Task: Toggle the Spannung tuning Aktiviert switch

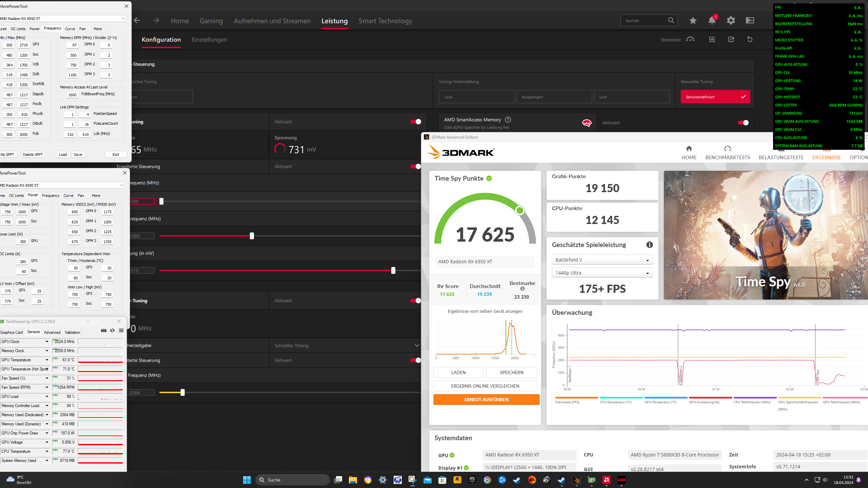Action: (415, 122)
